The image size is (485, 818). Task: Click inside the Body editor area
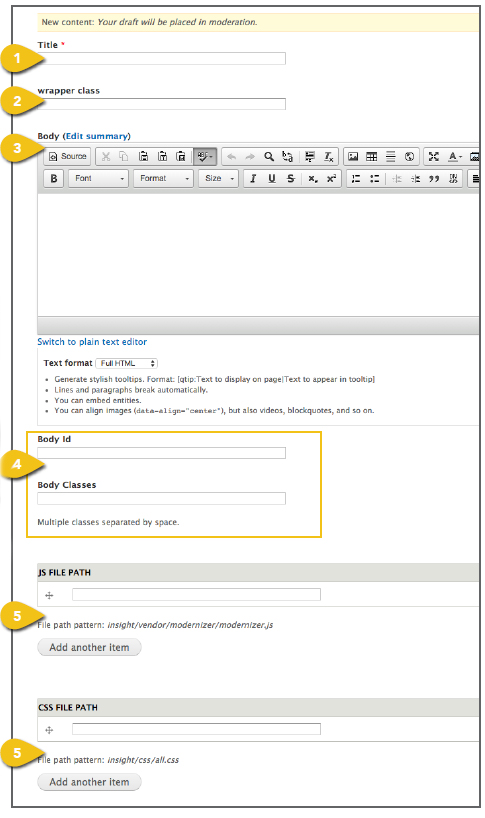[258, 255]
